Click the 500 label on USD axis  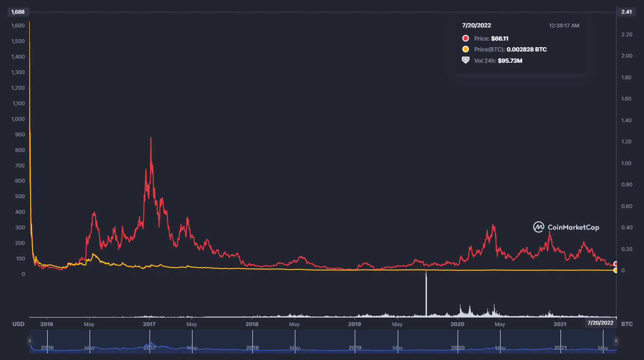[19, 196]
